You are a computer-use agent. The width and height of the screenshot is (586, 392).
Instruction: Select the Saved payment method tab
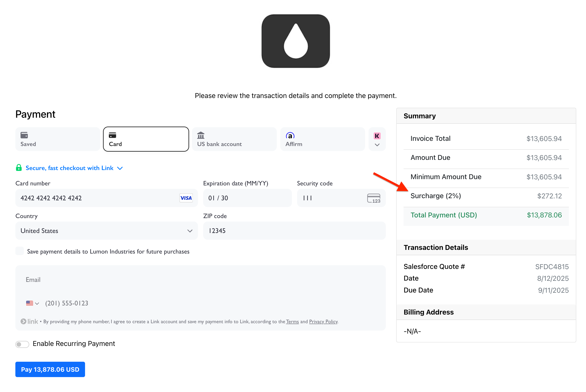pos(58,139)
